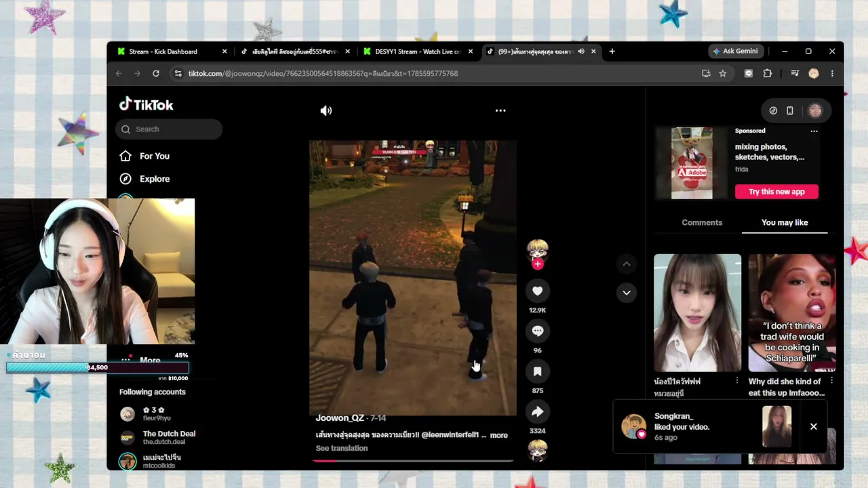Open the spinning sound disc avatar
868x488 pixels.
click(x=538, y=450)
